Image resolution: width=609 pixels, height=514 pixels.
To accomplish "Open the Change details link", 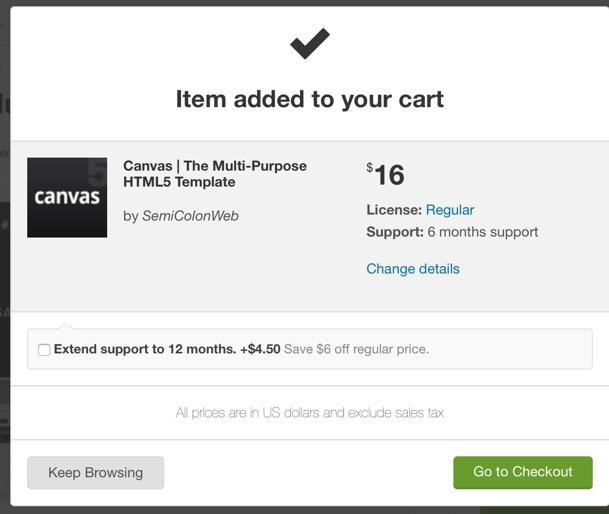I will click(x=413, y=269).
